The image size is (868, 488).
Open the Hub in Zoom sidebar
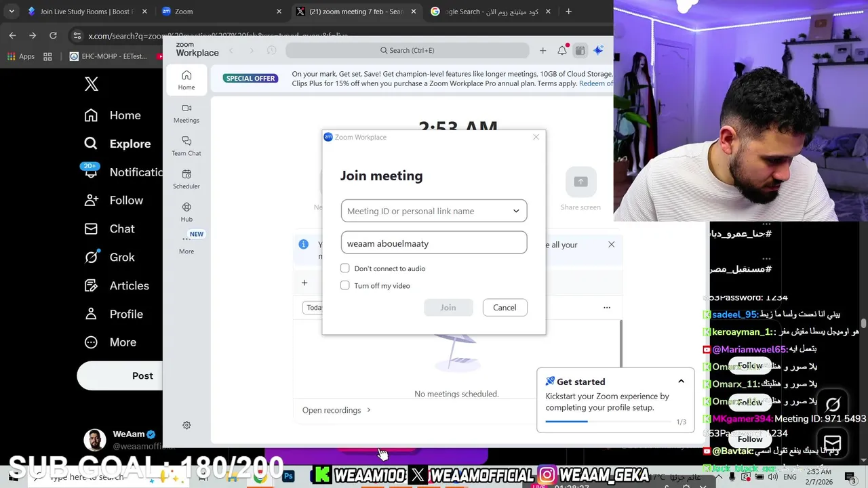pyautogui.click(x=186, y=212)
